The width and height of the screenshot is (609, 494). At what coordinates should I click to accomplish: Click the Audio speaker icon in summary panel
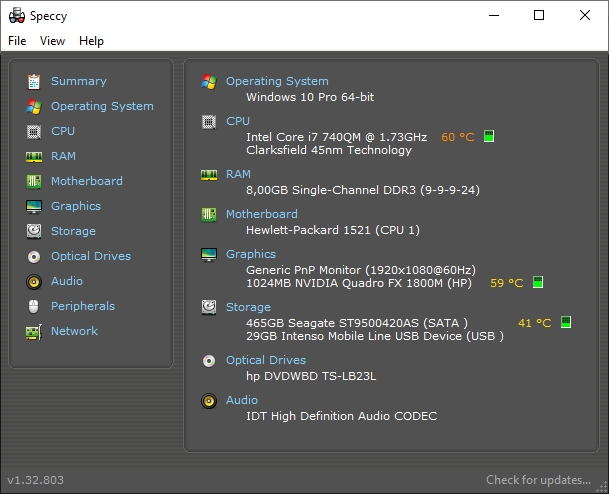coord(209,401)
